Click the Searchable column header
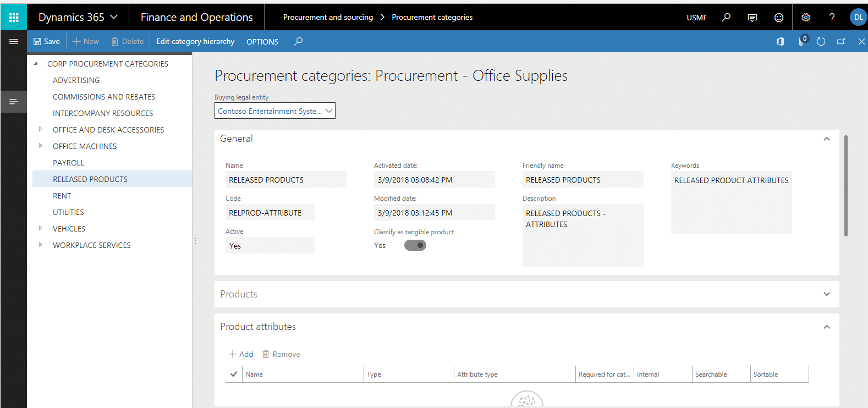Screen dimensions: 868x408 [x=721, y=374]
